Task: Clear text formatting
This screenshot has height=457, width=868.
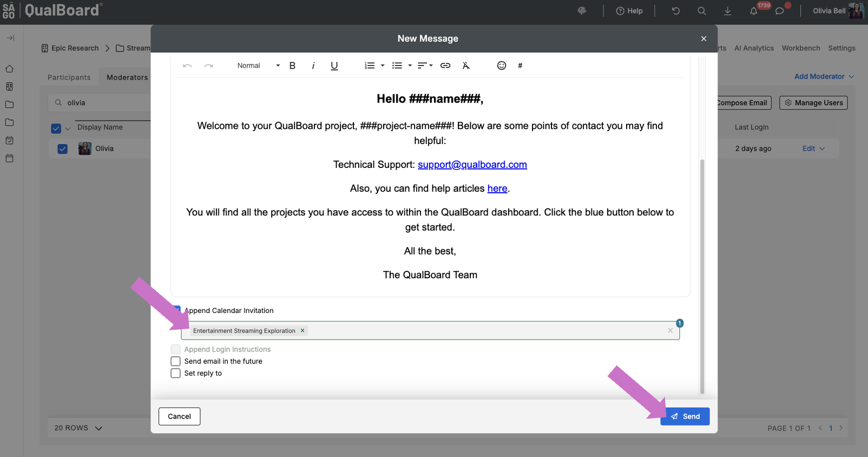Action: pos(466,66)
